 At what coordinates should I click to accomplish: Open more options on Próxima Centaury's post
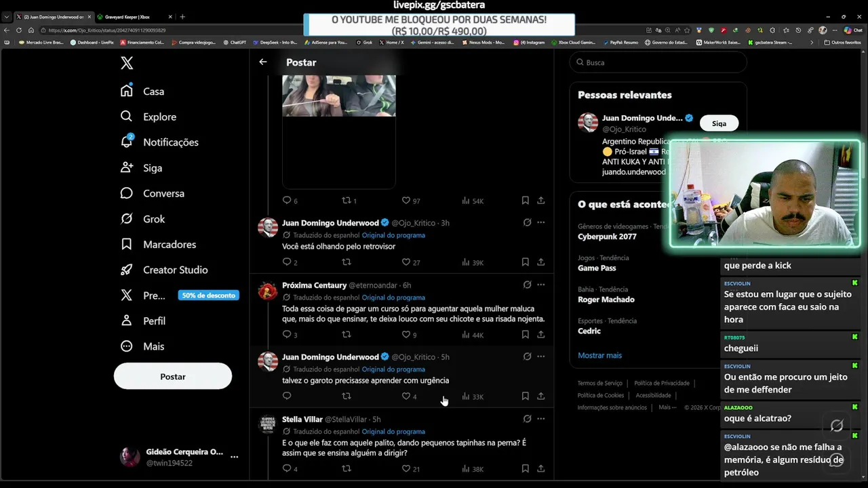[540, 285]
